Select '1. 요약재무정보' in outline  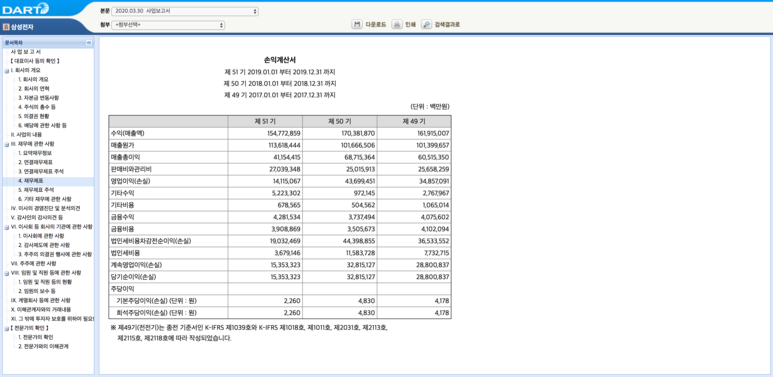[x=35, y=153]
